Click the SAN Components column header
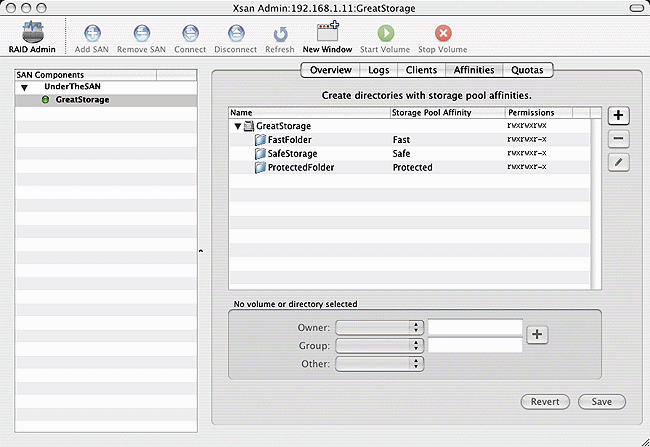 tap(86, 75)
